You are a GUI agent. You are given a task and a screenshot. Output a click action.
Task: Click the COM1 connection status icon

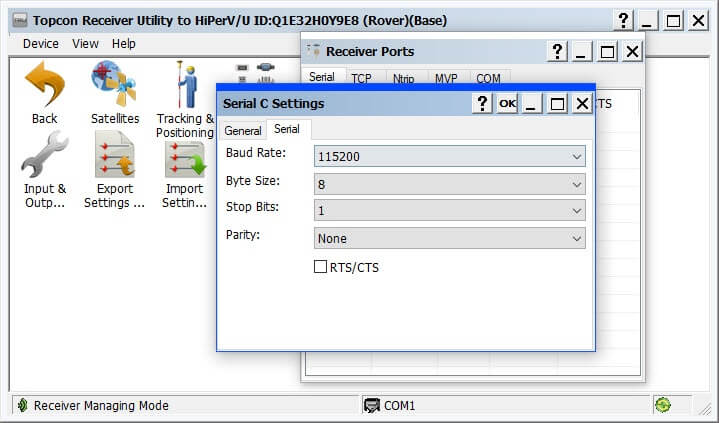(x=372, y=406)
